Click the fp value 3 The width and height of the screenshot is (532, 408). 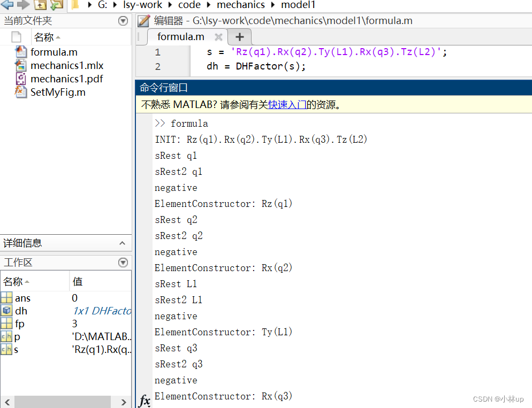(74, 324)
